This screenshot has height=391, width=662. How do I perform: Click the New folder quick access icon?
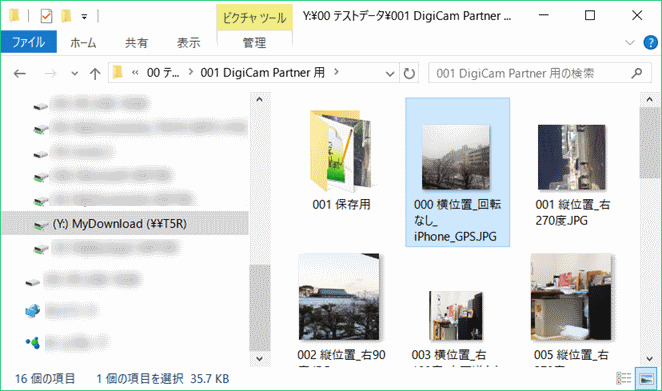[x=66, y=16]
